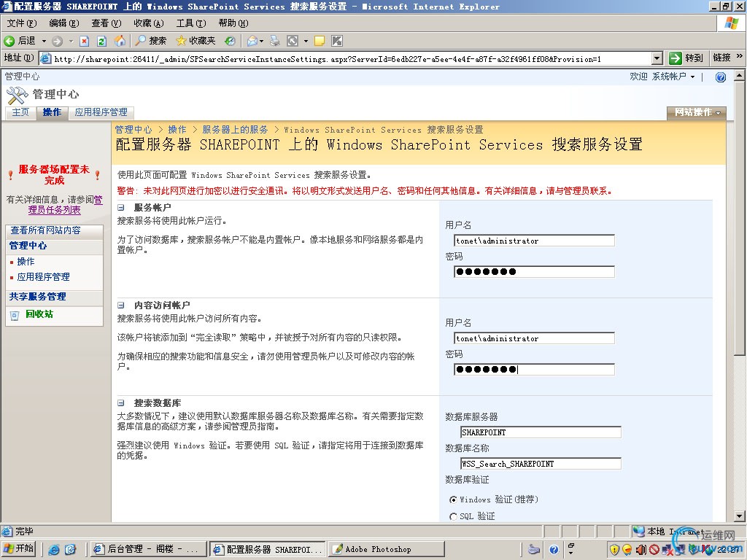Go to the Home page icon
This screenshot has width=747, height=560.
tap(120, 41)
